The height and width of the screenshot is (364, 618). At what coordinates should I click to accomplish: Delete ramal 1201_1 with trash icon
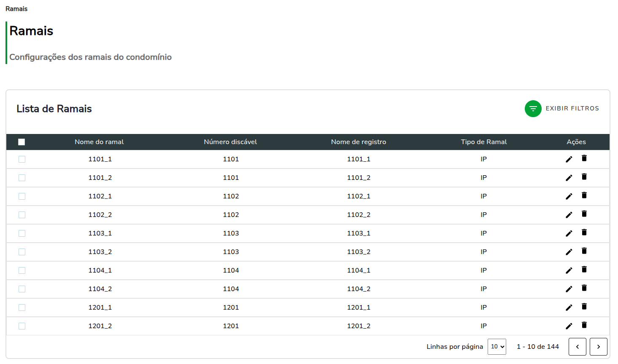(584, 307)
